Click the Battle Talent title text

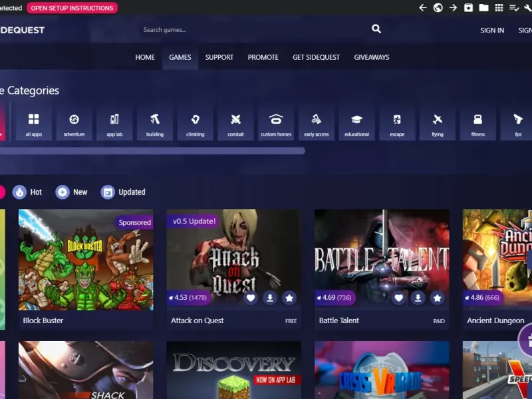(339, 321)
